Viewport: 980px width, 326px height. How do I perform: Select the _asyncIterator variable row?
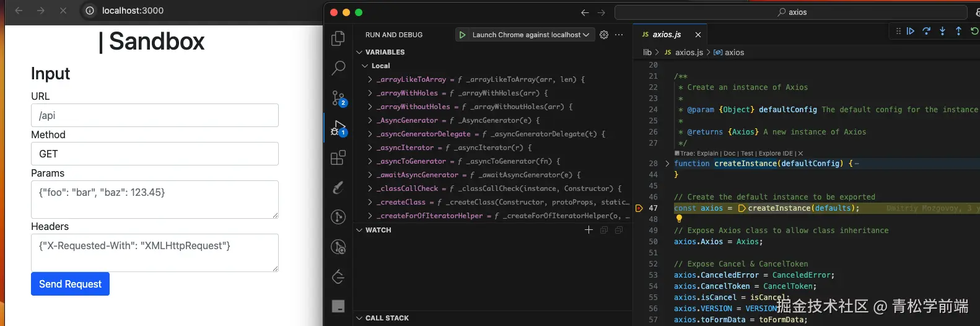492,148
